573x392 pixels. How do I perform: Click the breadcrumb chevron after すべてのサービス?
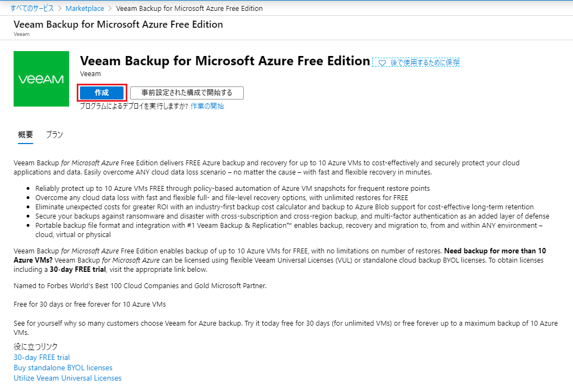[x=60, y=8]
